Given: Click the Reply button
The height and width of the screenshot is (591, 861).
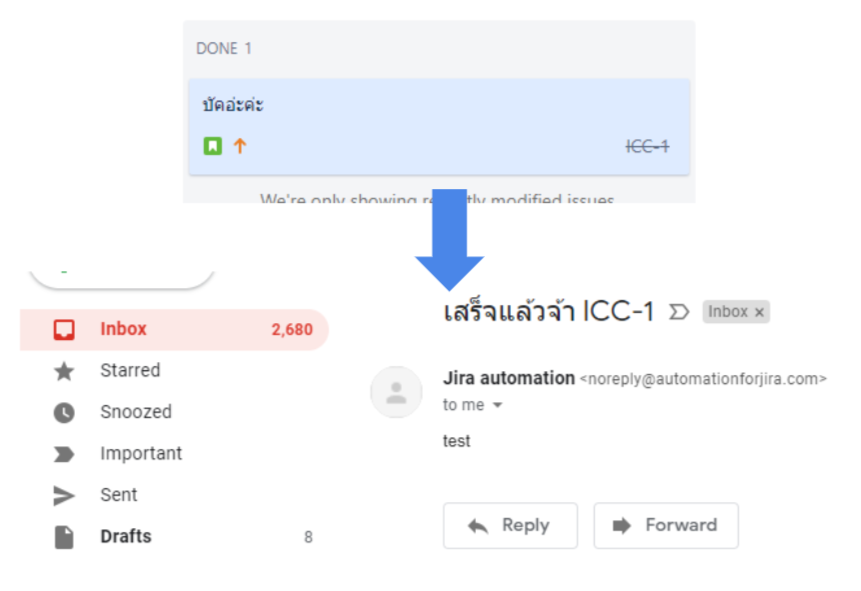Looking at the screenshot, I should point(510,525).
